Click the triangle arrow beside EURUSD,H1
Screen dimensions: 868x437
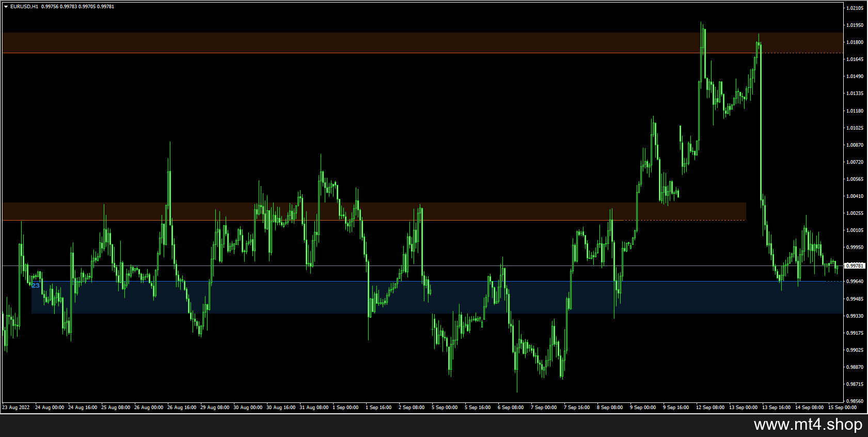[6, 7]
